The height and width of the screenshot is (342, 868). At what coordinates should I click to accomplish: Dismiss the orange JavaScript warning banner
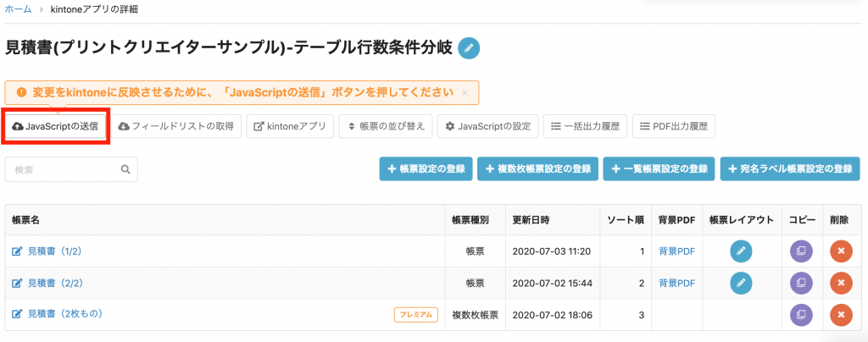(x=465, y=93)
